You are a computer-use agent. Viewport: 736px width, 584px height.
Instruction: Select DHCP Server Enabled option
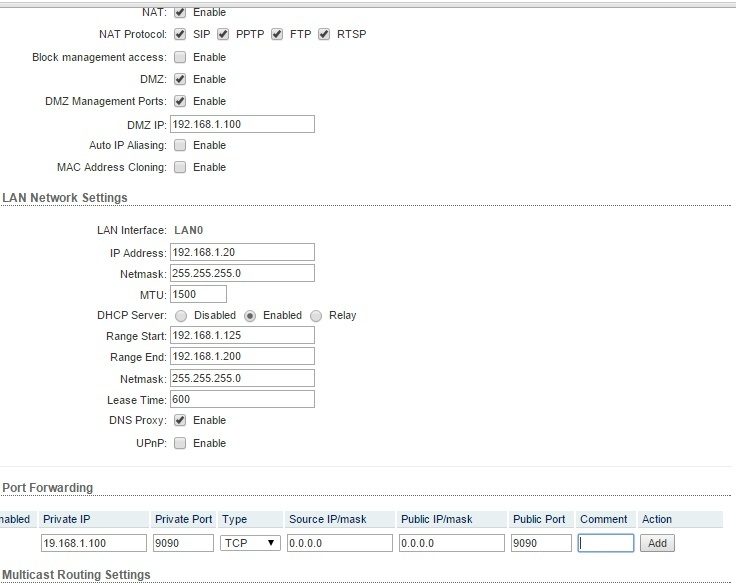click(x=250, y=316)
